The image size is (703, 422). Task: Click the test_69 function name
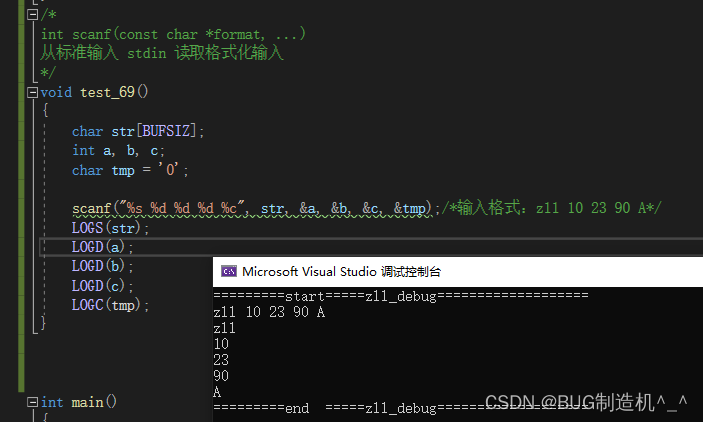108,92
